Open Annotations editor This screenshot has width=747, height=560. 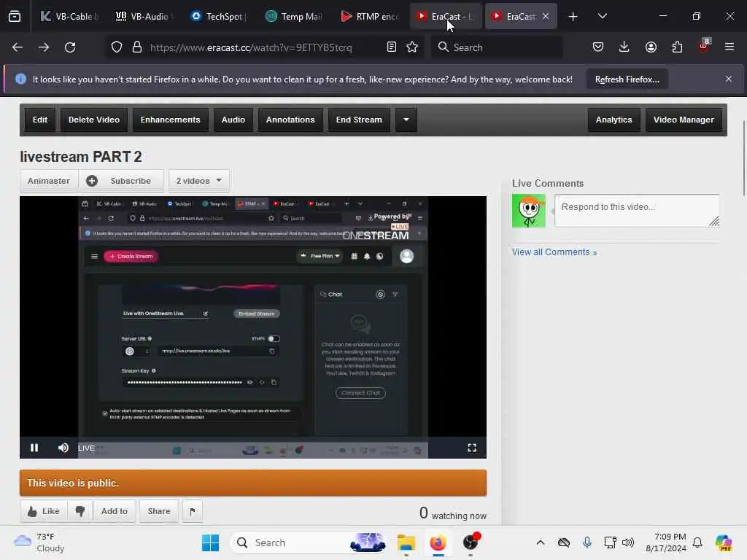tap(290, 120)
